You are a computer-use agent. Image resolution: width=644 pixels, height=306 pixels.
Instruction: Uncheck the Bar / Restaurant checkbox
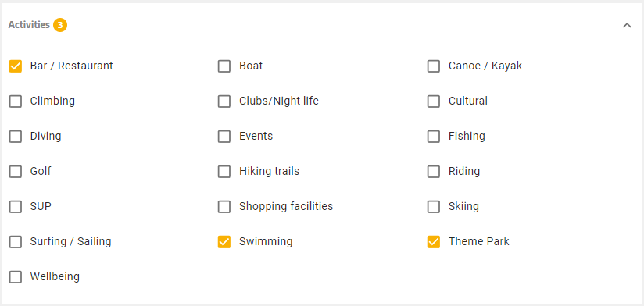pyautogui.click(x=16, y=66)
